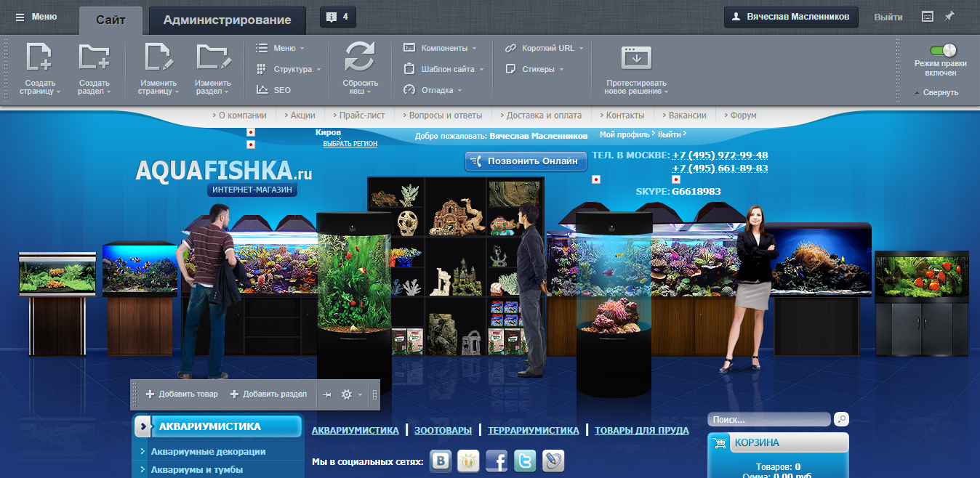
Task: Open О компании in site menu
Action: pyautogui.click(x=243, y=116)
